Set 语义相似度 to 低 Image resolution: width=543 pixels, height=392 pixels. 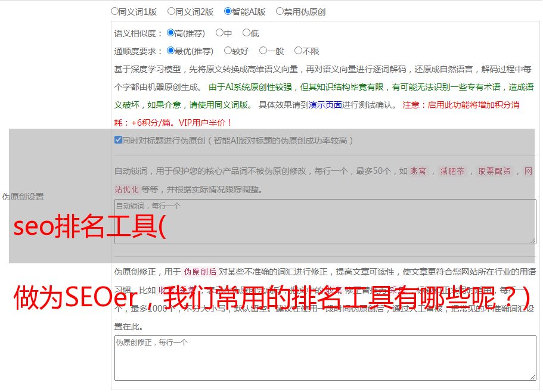(x=246, y=33)
